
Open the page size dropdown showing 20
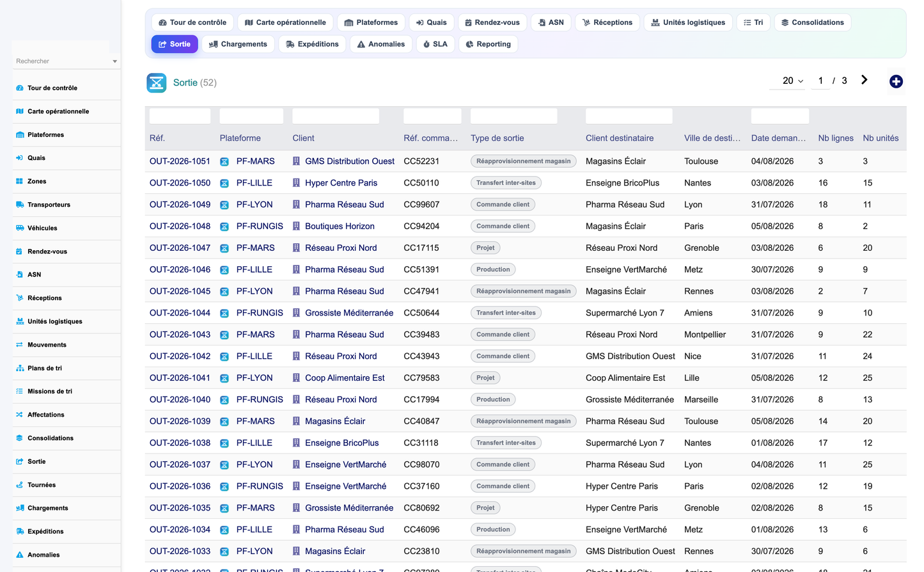tap(793, 81)
